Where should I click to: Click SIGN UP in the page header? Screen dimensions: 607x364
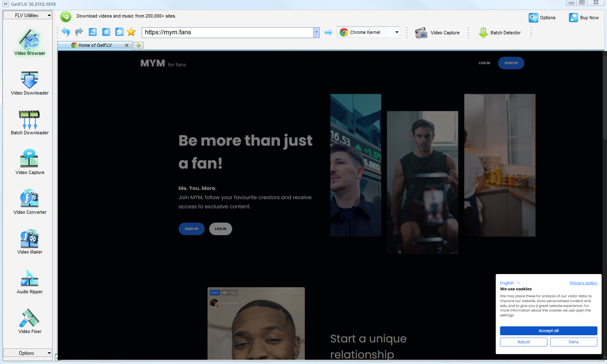click(511, 63)
